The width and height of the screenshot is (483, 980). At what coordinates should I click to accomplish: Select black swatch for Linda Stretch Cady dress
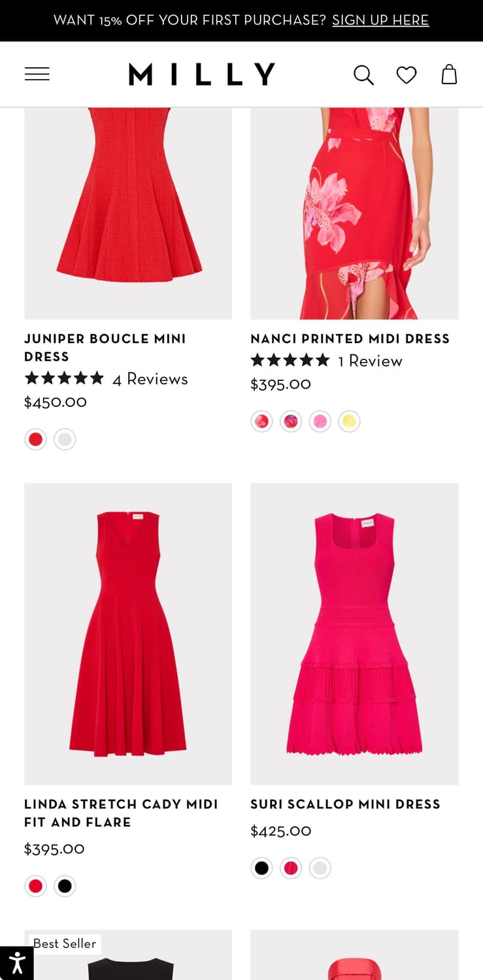click(65, 886)
